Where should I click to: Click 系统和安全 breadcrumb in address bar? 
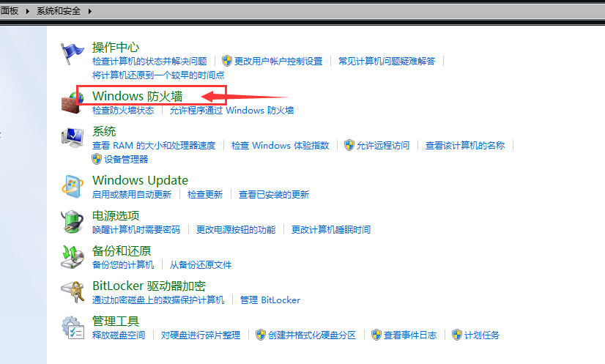click(x=59, y=11)
